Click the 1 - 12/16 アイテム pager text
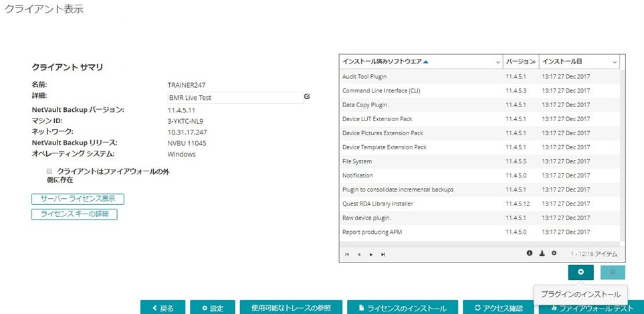 click(594, 254)
